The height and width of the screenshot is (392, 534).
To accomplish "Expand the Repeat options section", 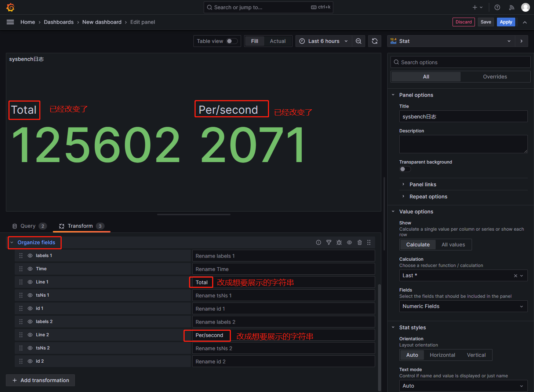I will coord(403,197).
